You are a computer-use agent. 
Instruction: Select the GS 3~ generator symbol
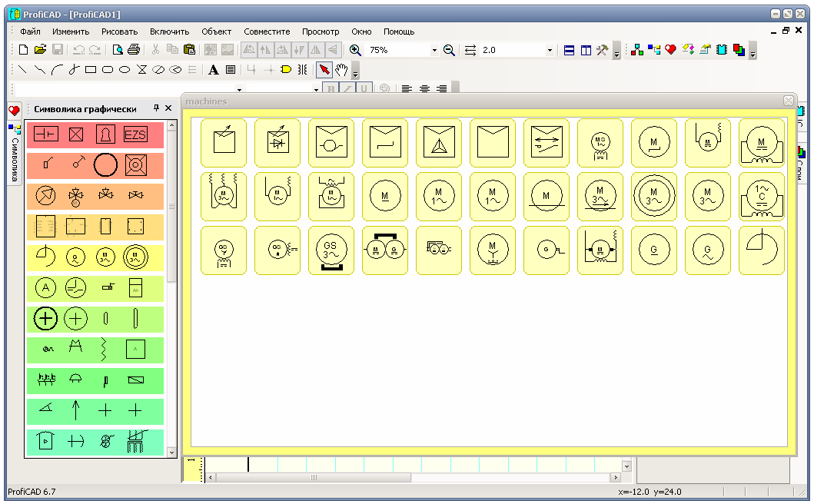(x=331, y=250)
